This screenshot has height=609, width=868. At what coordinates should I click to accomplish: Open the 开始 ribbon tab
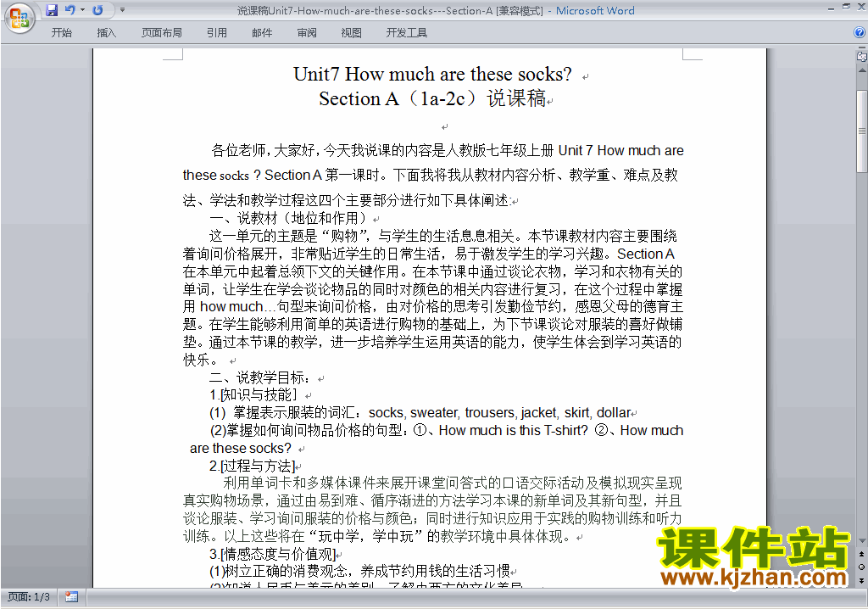[61, 33]
